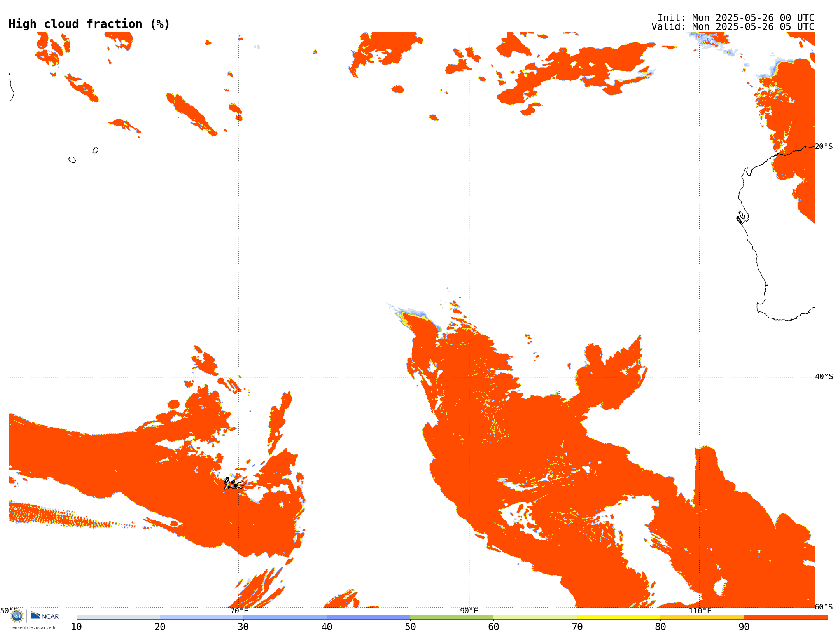Select the 'Init: Mon 2025-05-26 00 UTC' text
This screenshot has height=632, width=840.
pyautogui.click(x=736, y=18)
